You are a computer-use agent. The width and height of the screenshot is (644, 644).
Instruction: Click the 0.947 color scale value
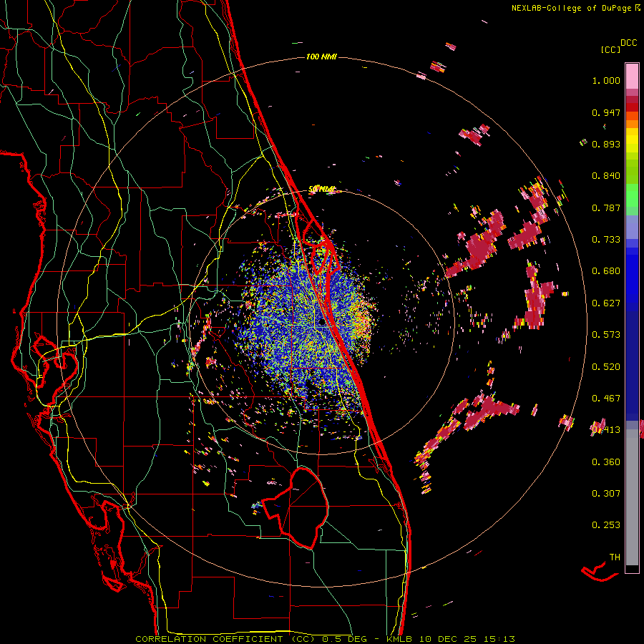[606, 112]
